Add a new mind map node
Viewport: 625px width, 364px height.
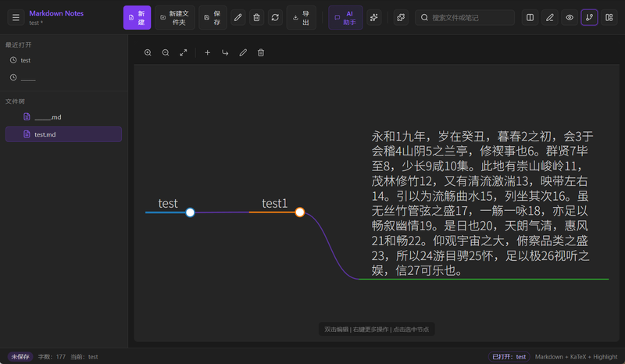pos(207,52)
